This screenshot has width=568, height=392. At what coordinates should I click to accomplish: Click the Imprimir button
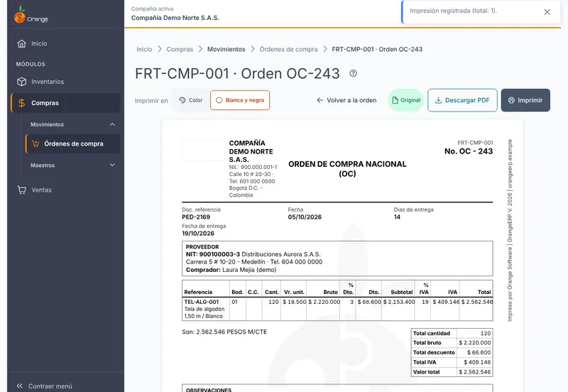pos(525,100)
